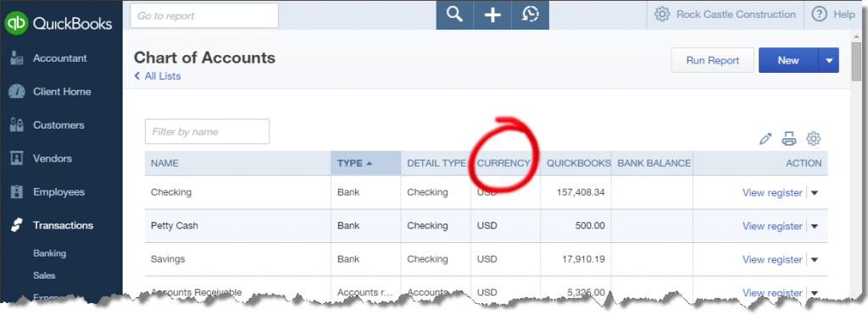Click Rock Castle Construction company name

736,14
